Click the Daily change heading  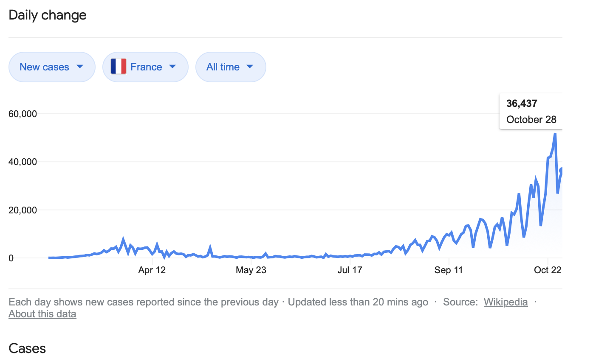point(48,15)
